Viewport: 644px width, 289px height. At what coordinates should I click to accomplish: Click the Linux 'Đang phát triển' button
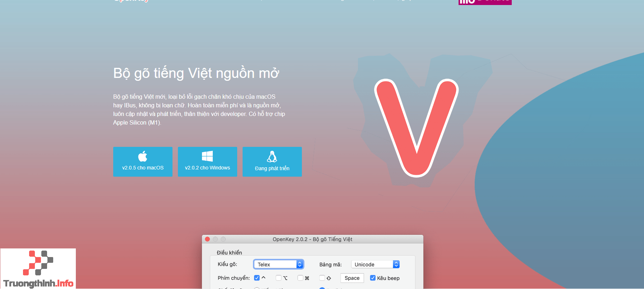pyautogui.click(x=272, y=162)
